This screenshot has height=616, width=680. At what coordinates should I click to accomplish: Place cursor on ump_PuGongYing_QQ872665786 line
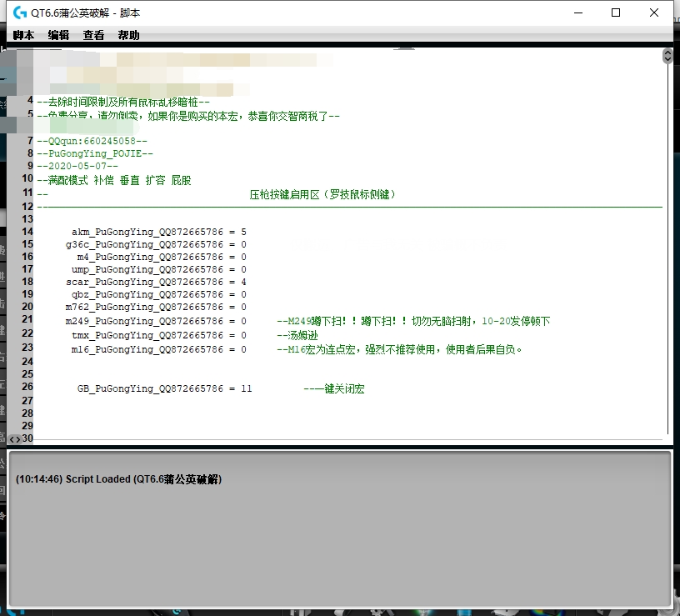point(159,270)
